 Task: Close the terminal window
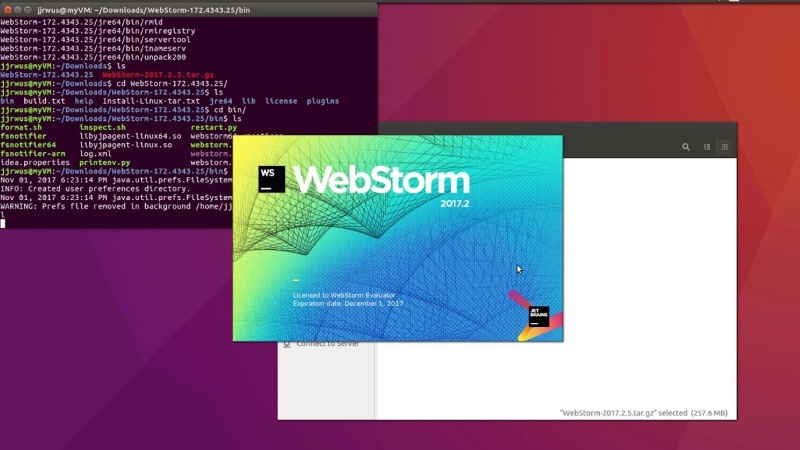click(x=8, y=10)
